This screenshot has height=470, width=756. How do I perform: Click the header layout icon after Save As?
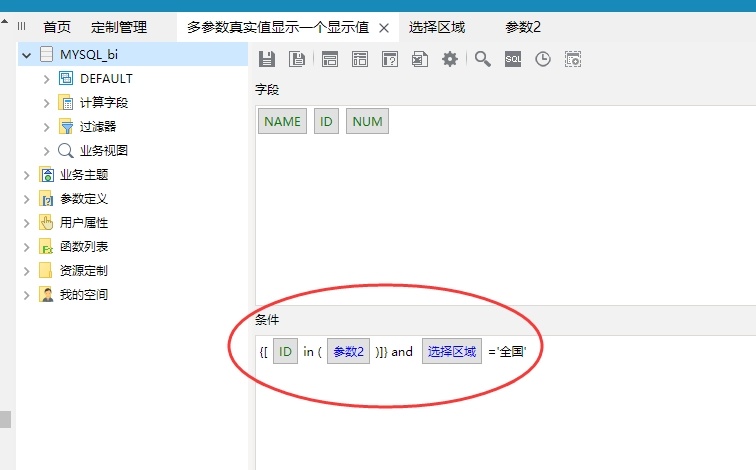pos(330,59)
